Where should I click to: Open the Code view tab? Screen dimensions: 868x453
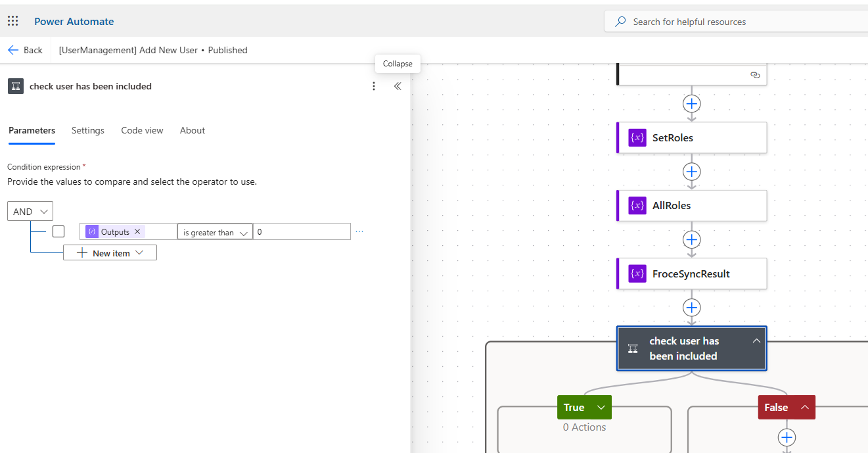point(142,130)
